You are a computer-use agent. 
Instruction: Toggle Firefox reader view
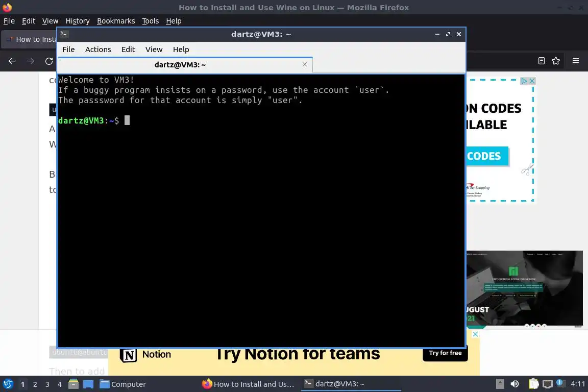click(542, 61)
